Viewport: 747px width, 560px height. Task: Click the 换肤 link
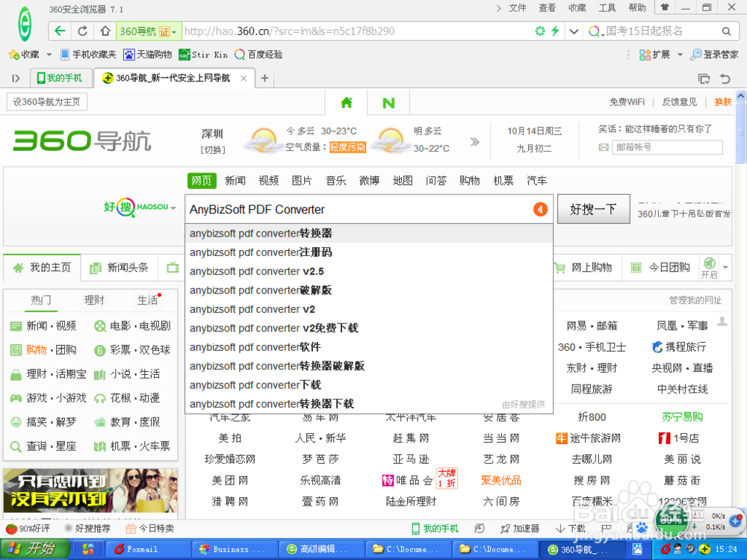(x=722, y=102)
